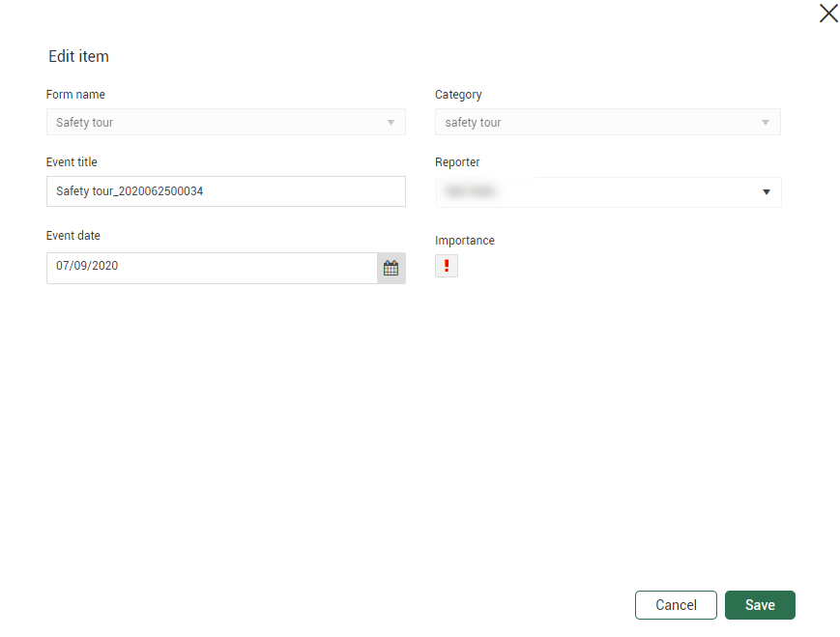840x637 pixels.
Task: Click into the Event title text field
Action: (225, 191)
